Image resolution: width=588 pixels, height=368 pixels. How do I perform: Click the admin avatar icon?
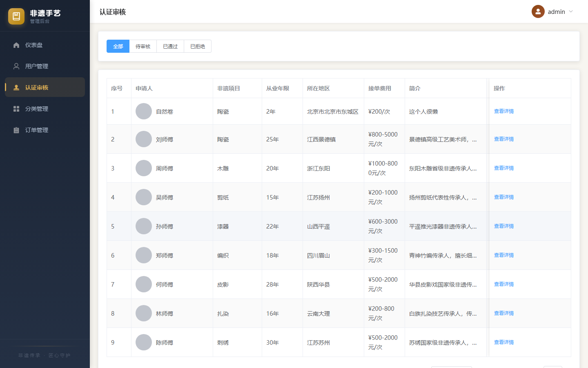(x=538, y=11)
